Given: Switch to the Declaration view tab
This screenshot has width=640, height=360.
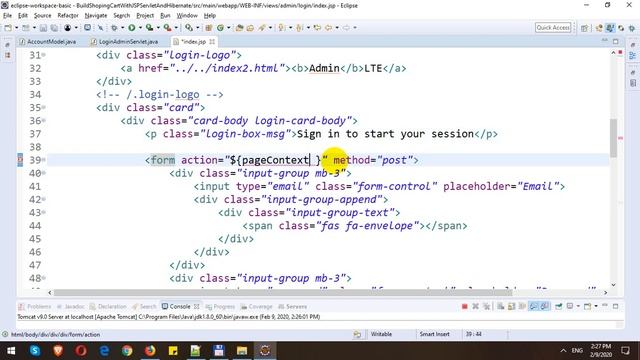Looking at the screenshot, I should 108,306.
